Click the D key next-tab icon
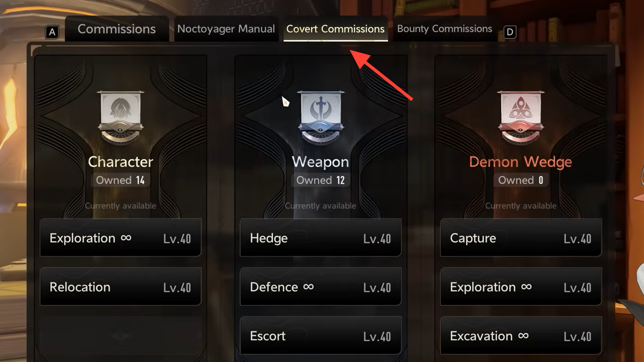Viewport: 644px width, 362px height. [x=509, y=32]
